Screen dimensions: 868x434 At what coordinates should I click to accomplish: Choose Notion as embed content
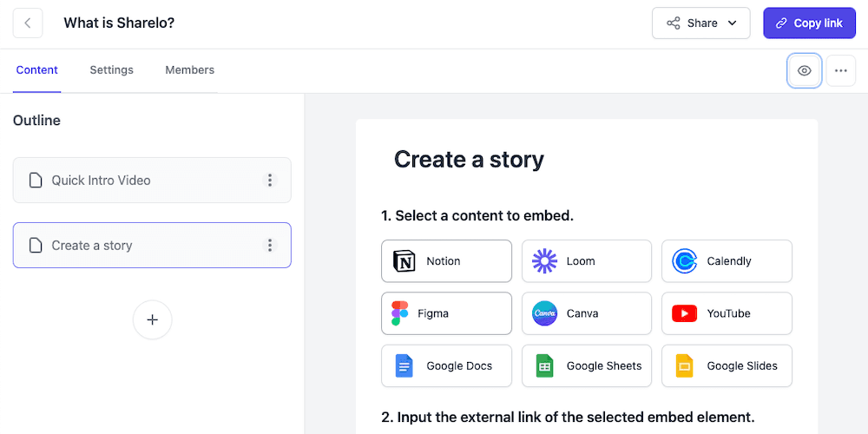pos(446,261)
